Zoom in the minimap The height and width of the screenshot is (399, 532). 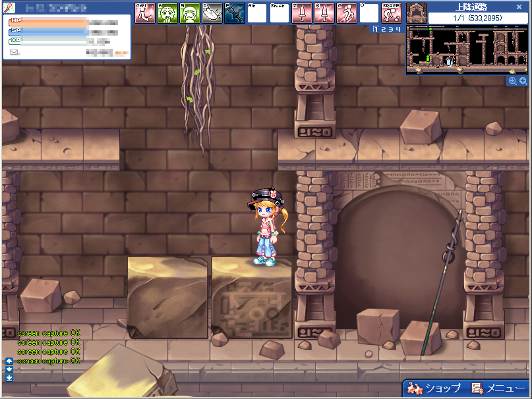point(523,80)
